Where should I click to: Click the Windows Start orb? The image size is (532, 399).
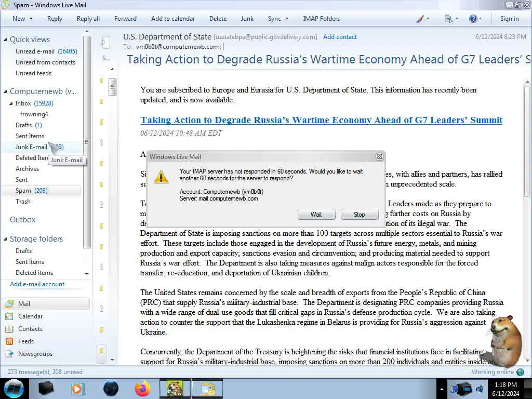click(x=14, y=389)
